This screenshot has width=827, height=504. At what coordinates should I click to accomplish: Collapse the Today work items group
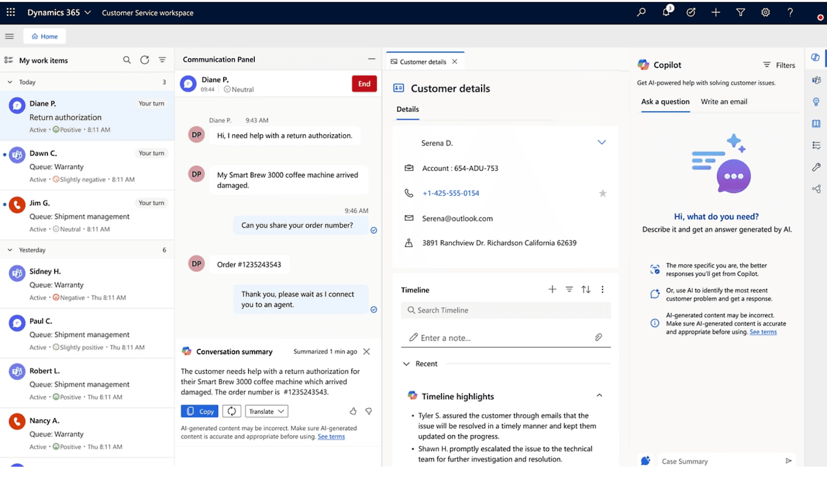coord(9,82)
